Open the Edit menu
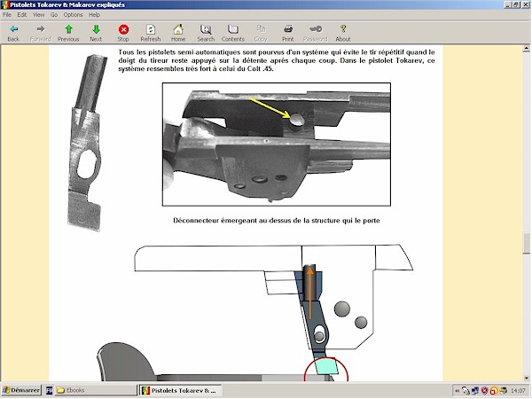Viewport: 532px width, 399px height. pos(21,14)
